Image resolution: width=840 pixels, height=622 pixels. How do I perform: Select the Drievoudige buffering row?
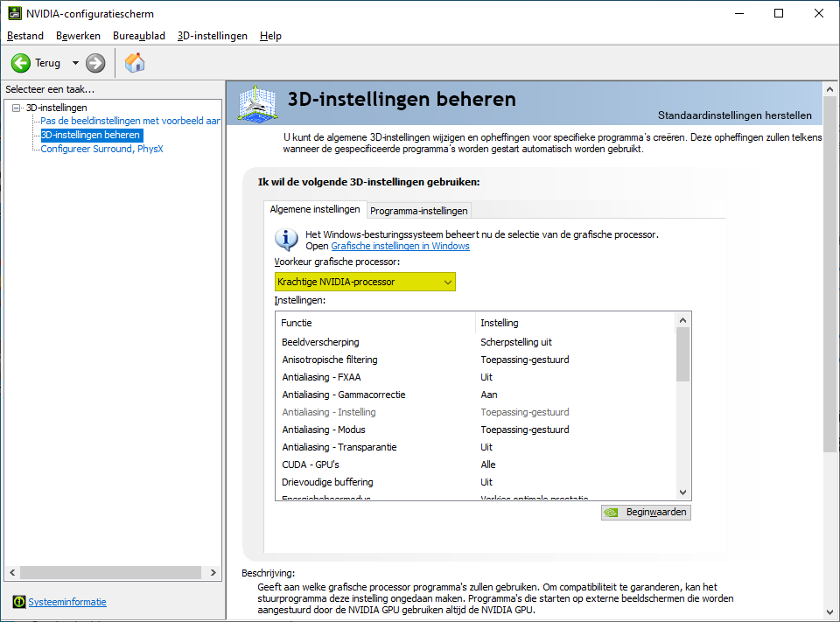pyautogui.click(x=476, y=482)
